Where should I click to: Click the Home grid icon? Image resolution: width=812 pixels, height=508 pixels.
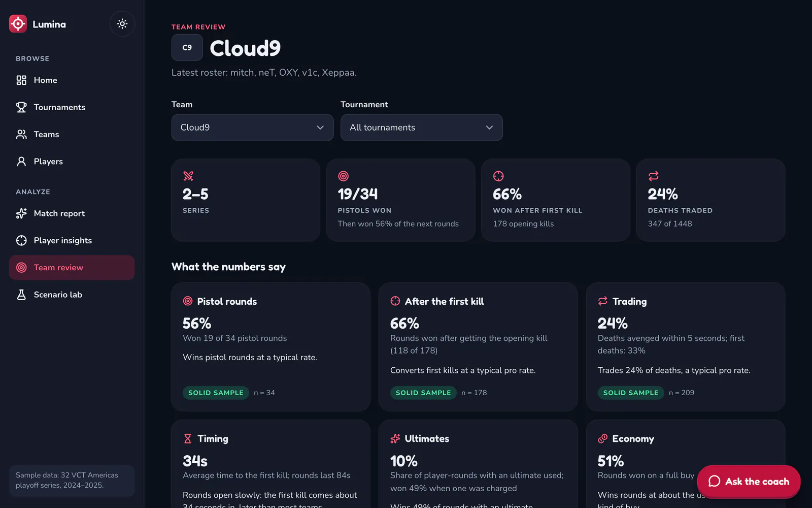(21, 80)
